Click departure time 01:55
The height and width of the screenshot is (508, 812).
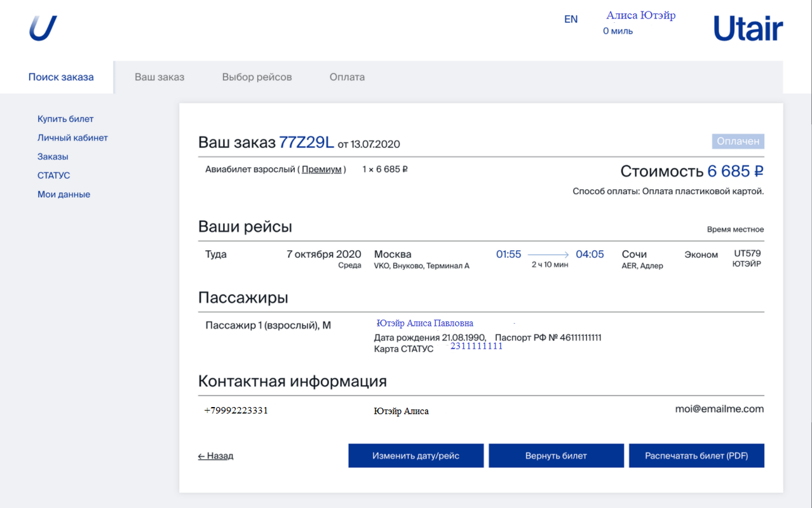[508, 255]
